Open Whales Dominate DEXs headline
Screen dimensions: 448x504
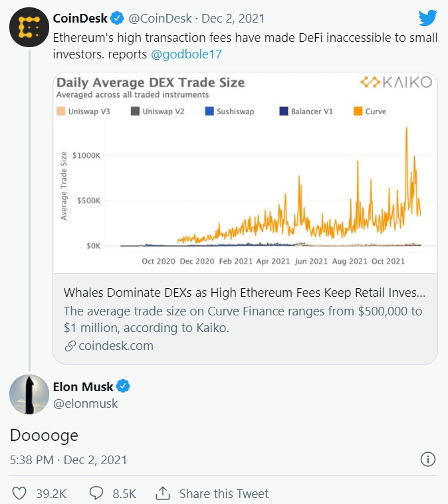pyautogui.click(x=245, y=292)
